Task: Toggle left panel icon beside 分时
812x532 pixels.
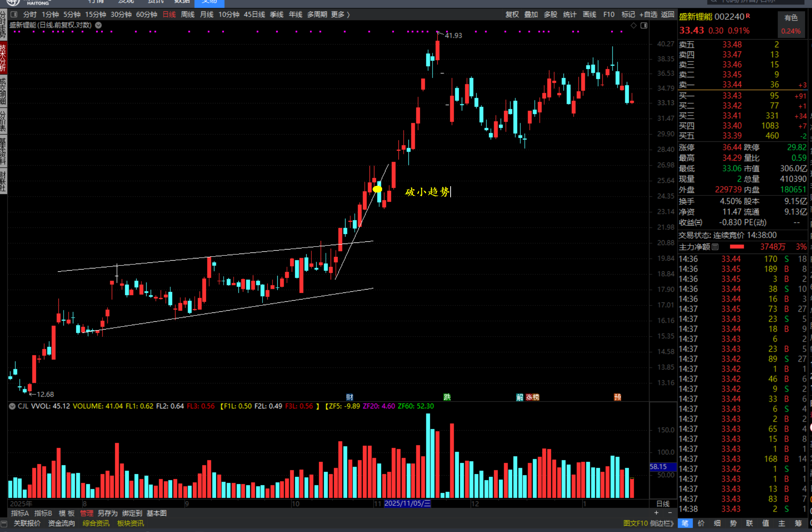Action: (14, 14)
